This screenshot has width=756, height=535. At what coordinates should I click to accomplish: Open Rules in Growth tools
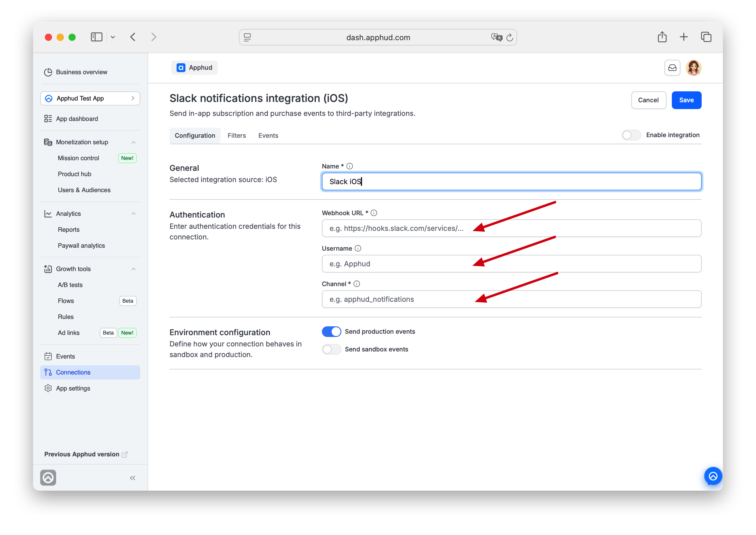(66, 317)
